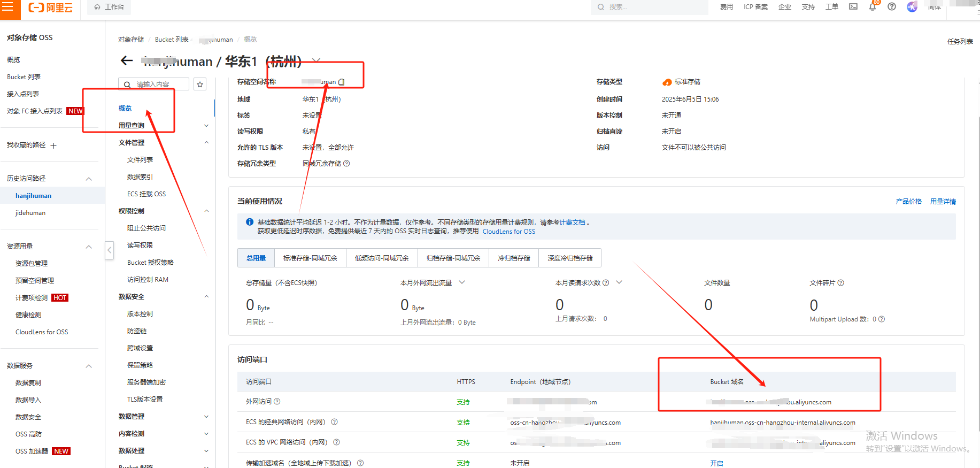Click help icon beside ECS 的 VPC 网络访问
The width and height of the screenshot is (980, 468).
tap(336, 442)
